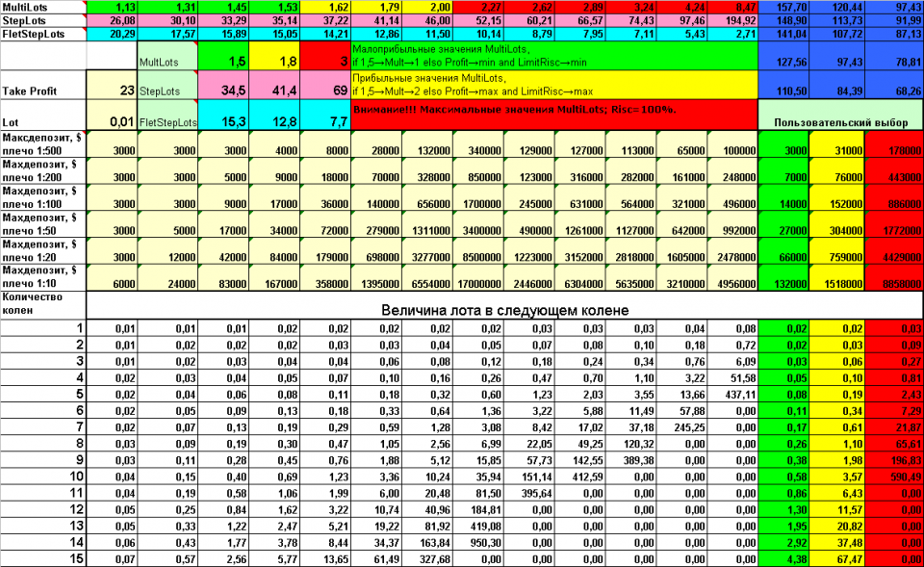924x567 pixels.
Task: Select deposit cell 340000
Action: coord(478,143)
